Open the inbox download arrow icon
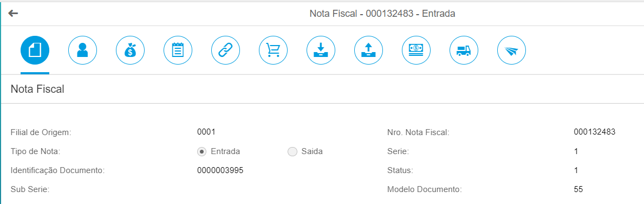 tap(321, 50)
